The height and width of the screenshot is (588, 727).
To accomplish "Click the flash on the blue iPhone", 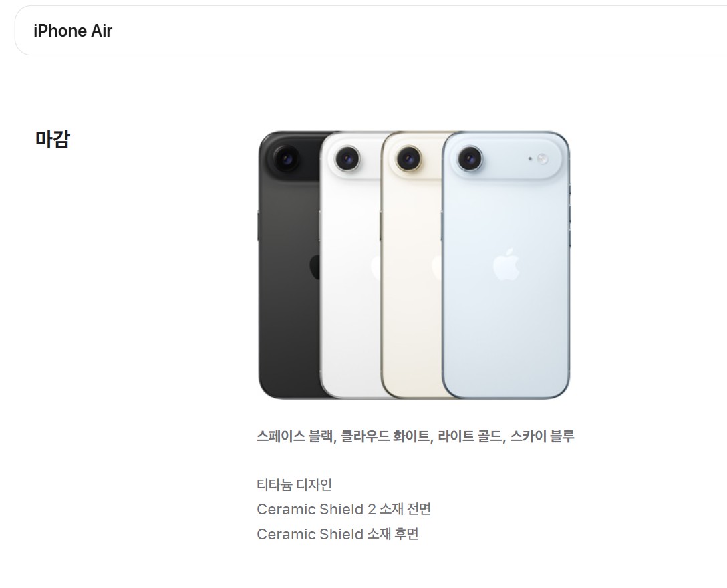I will 543,159.
